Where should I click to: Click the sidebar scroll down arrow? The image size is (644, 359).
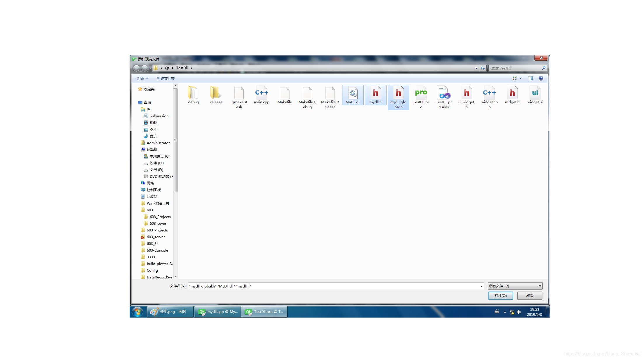click(175, 277)
